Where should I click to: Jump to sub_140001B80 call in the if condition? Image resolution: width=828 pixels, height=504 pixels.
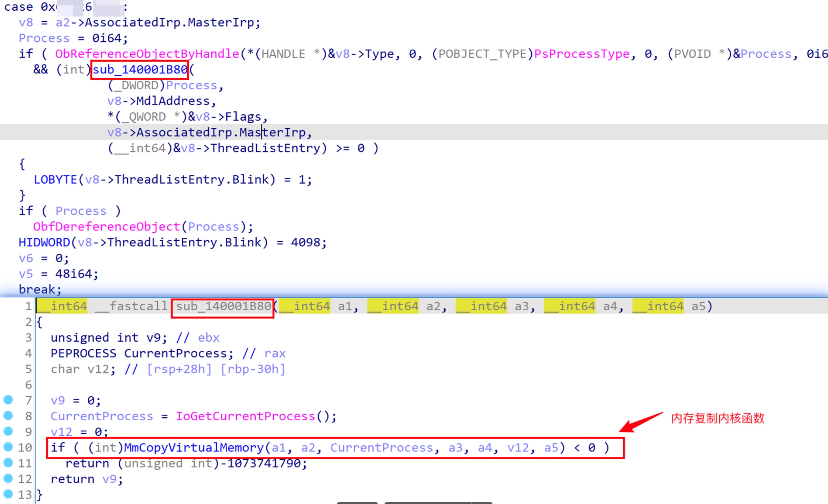[140, 70]
